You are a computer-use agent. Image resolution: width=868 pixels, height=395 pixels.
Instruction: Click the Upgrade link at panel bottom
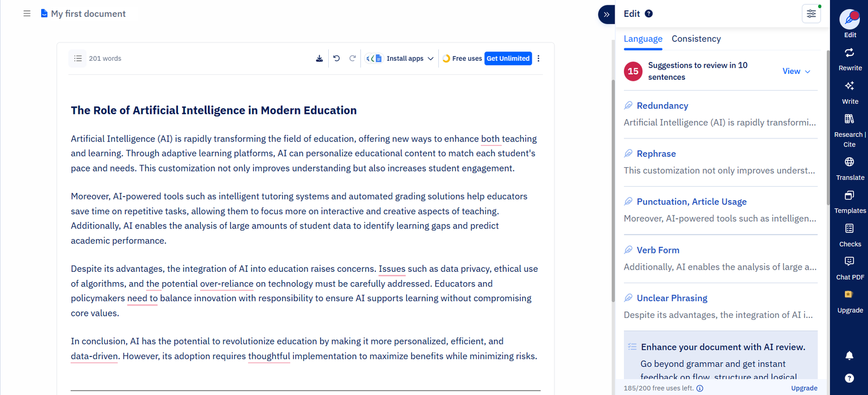(x=804, y=388)
